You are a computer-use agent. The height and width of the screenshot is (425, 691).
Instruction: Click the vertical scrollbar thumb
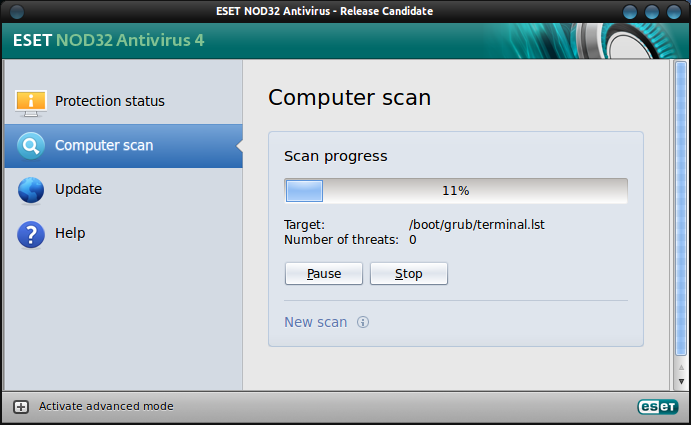coord(681,209)
